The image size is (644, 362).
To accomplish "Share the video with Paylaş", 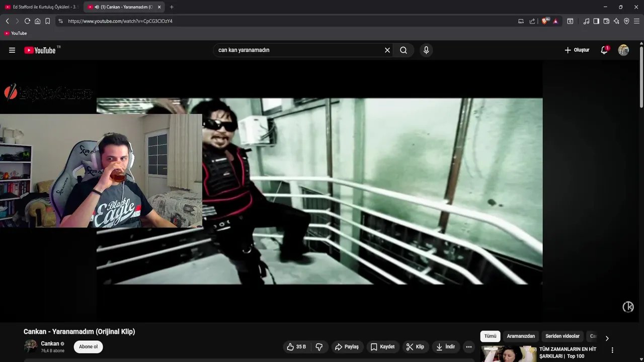I will (x=347, y=346).
